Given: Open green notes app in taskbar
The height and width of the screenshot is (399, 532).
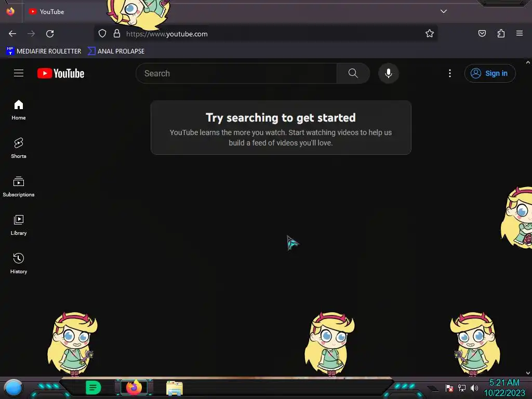Looking at the screenshot, I should pyautogui.click(x=94, y=388).
